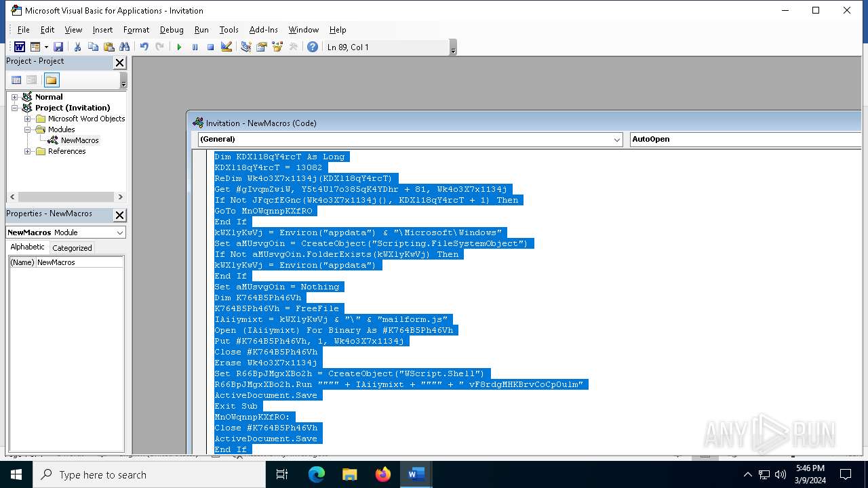The height and width of the screenshot is (488, 868).
Task: Click the Insert UserForm icon
Action: pyautogui.click(x=35, y=47)
